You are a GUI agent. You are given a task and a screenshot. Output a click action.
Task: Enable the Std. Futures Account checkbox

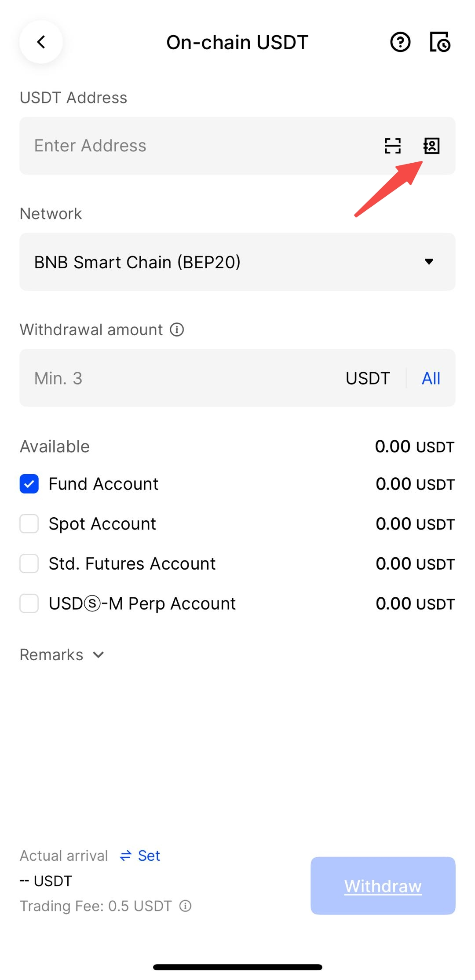click(29, 563)
